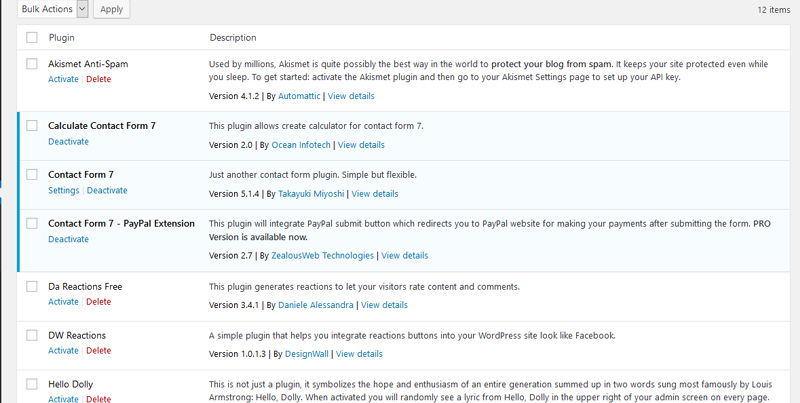View details for Calculate Contact Form 7
The width and height of the screenshot is (800, 403).
click(x=361, y=145)
